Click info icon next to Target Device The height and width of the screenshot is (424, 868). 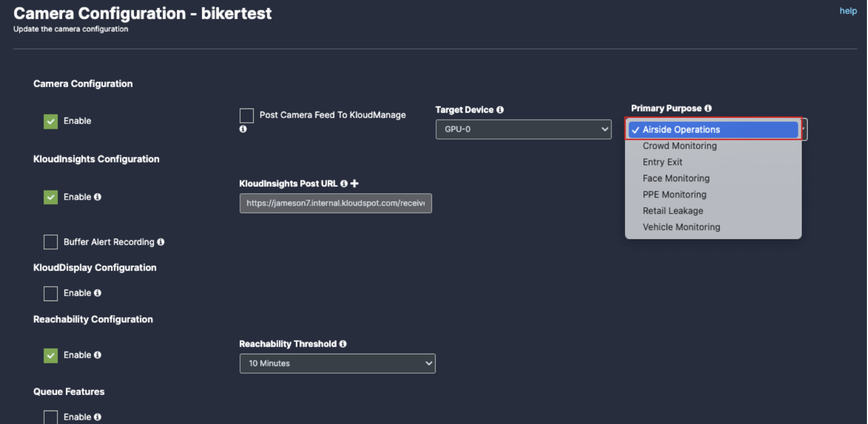coord(500,109)
